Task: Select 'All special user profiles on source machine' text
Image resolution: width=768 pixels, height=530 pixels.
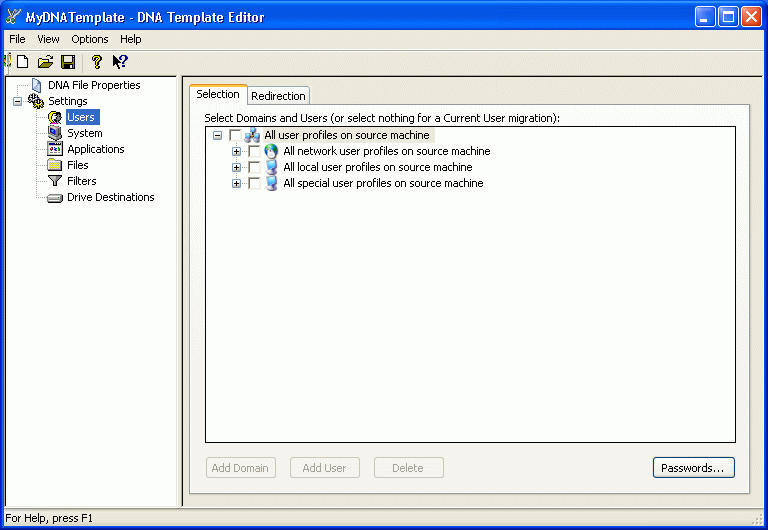Action: tap(384, 184)
